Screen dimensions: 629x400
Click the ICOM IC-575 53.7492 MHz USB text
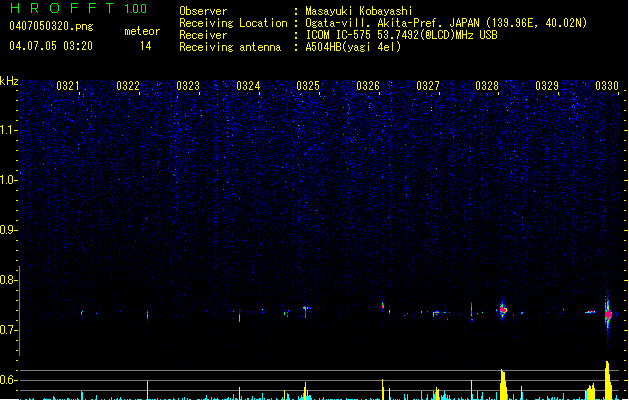tap(401, 35)
